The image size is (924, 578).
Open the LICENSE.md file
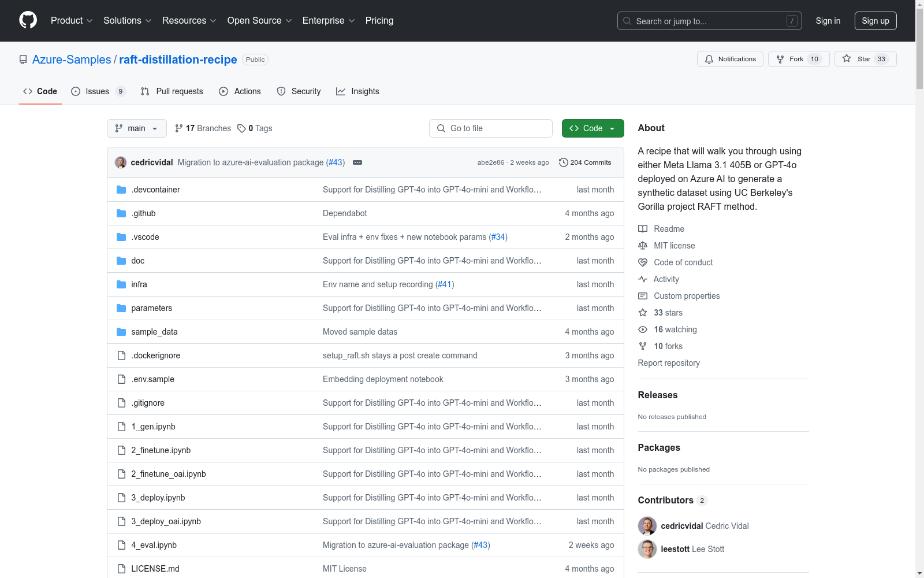155,569
